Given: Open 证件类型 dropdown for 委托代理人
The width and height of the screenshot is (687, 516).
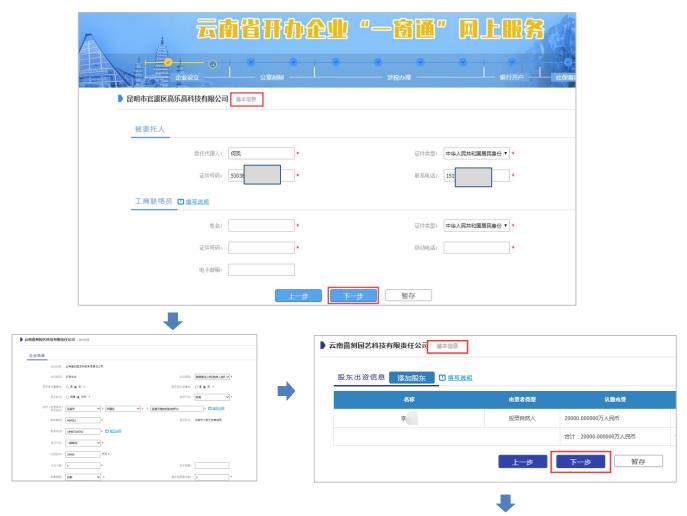Looking at the screenshot, I should coord(476,153).
